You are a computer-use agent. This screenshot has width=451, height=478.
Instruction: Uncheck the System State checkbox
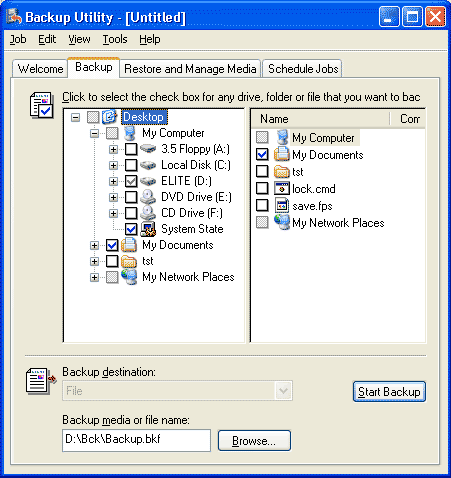tap(131, 229)
